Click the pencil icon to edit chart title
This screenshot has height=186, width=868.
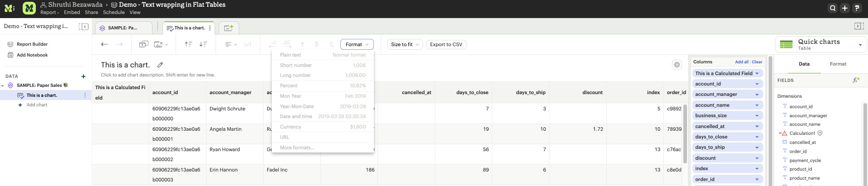click(x=160, y=65)
